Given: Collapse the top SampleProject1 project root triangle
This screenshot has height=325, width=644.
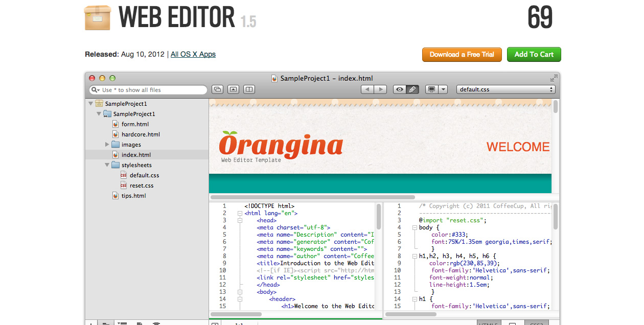Looking at the screenshot, I should point(90,104).
